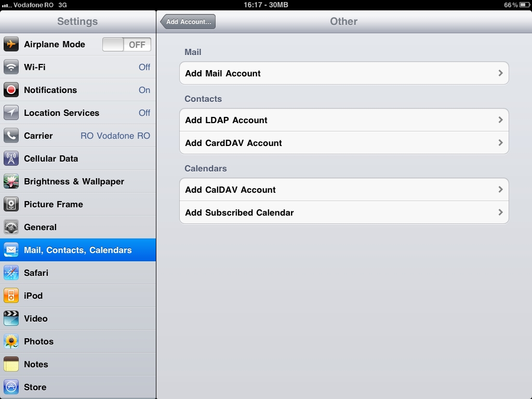
Task: Open Picture Frame settings
Action: pyautogui.click(x=78, y=204)
